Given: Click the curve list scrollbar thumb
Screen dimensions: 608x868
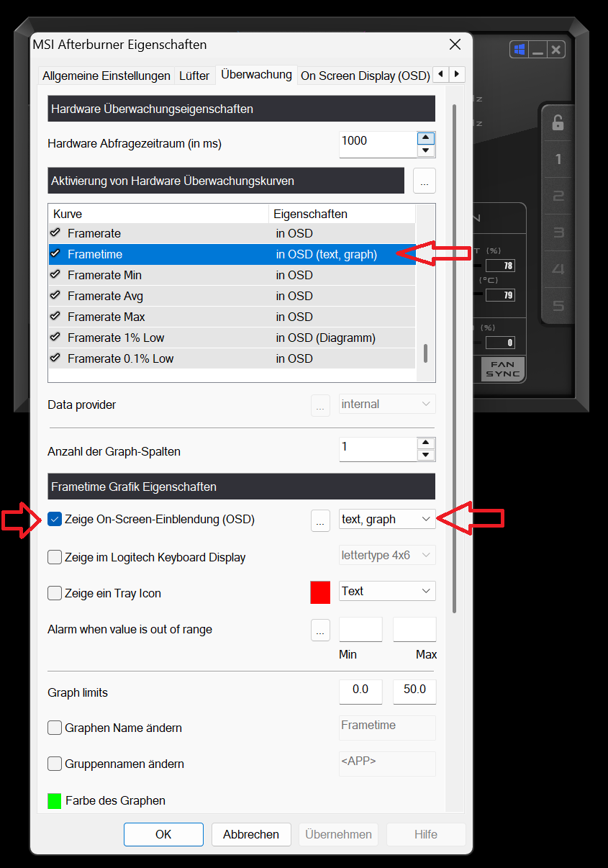Looking at the screenshot, I should 426,353.
